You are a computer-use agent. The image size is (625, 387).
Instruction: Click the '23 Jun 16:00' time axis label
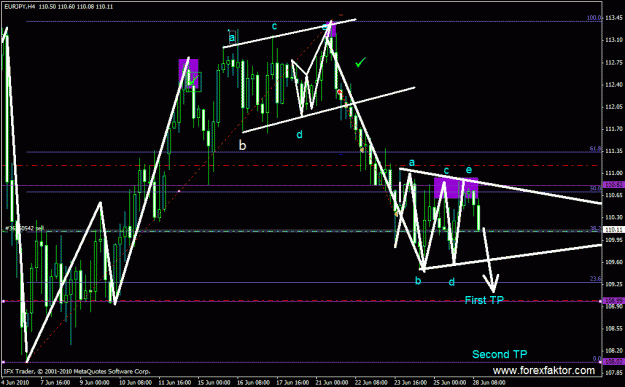(x=412, y=383)
